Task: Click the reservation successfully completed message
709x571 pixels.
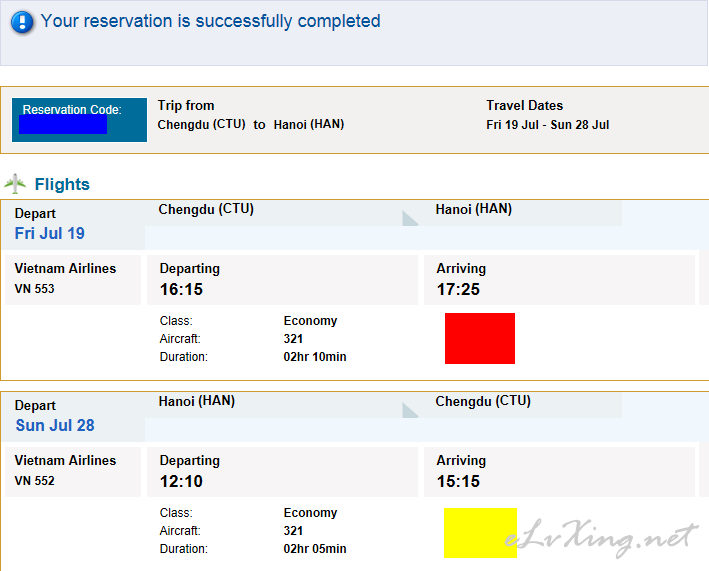Action: pyautogui.click(x=211, y=21)
